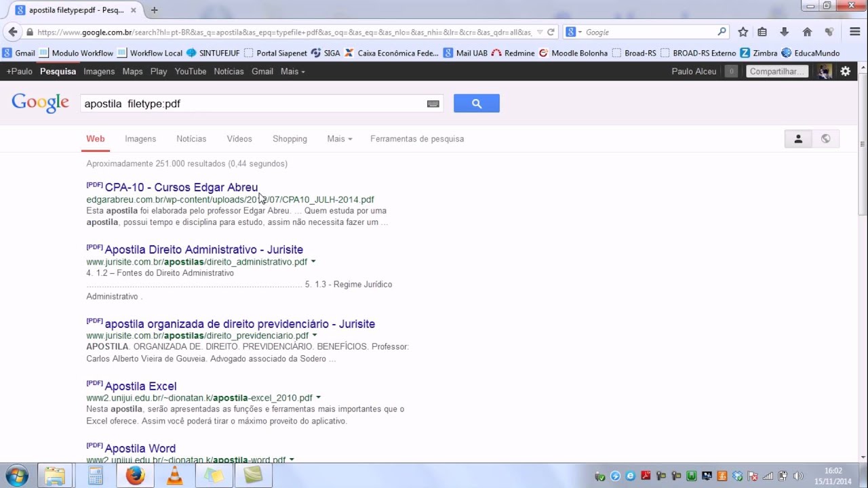The image size is (868, 488).
Task: Click the magnifier in the browser search box
Action: click(722, 32)
